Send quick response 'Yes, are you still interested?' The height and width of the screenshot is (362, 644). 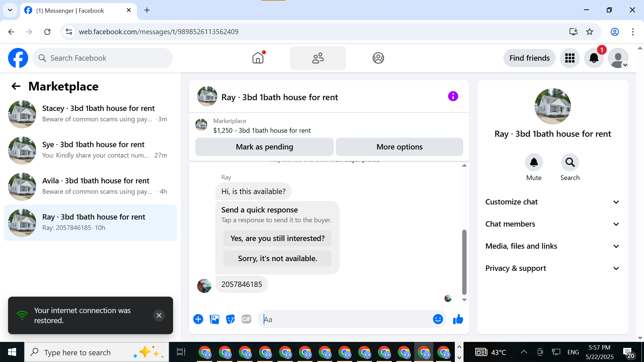[x=277, y=238]
